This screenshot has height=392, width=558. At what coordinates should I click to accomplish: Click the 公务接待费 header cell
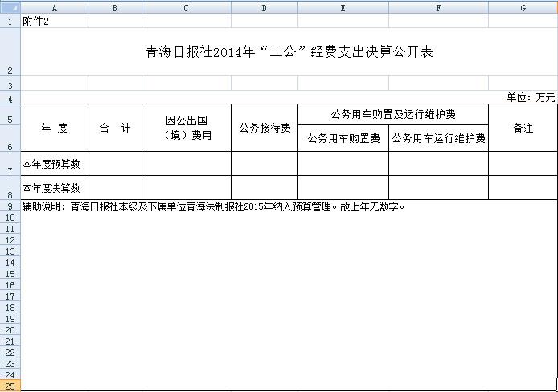pos(265,128)
